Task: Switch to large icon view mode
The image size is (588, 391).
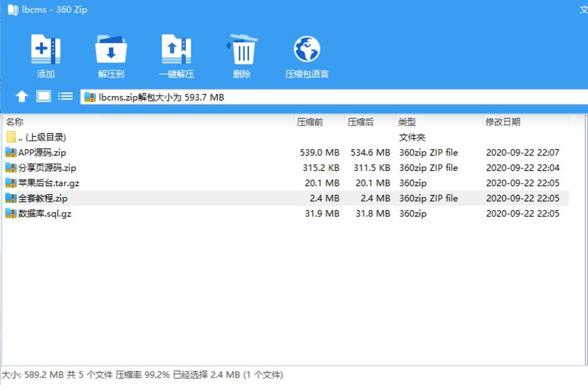Action: [43, 96]
